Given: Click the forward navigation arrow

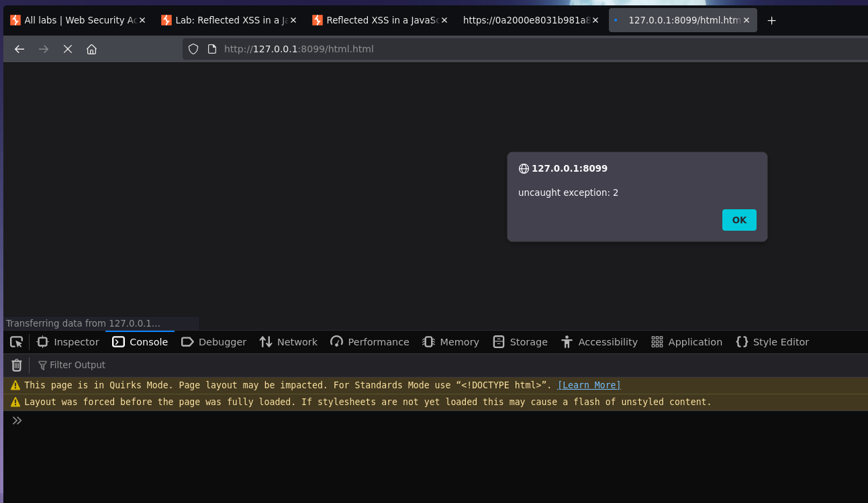Looking at the screenshot, I should pos(44,49).
